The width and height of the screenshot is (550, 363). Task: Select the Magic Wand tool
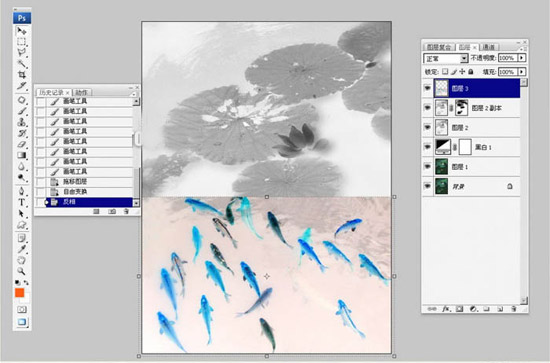click(21, 63)
